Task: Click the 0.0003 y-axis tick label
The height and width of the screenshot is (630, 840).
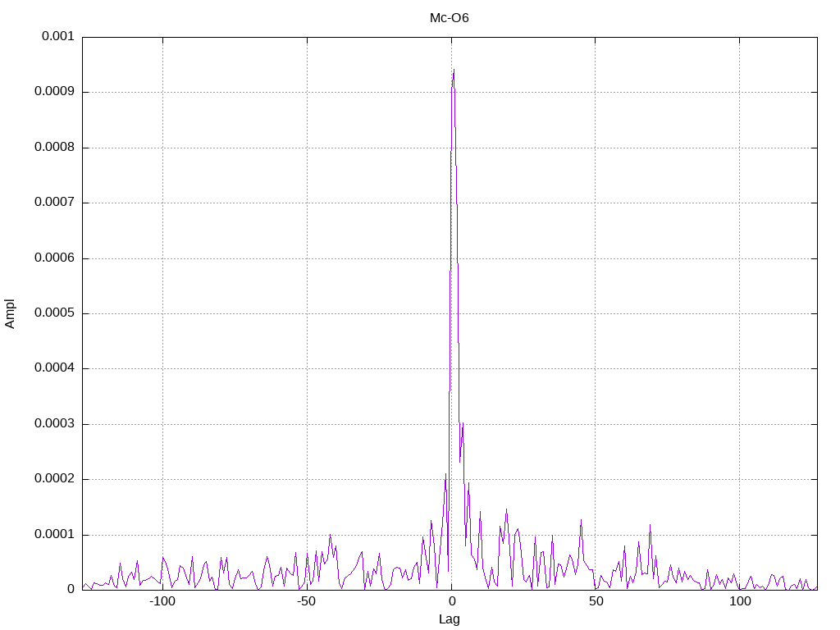Action: point(54,424)
